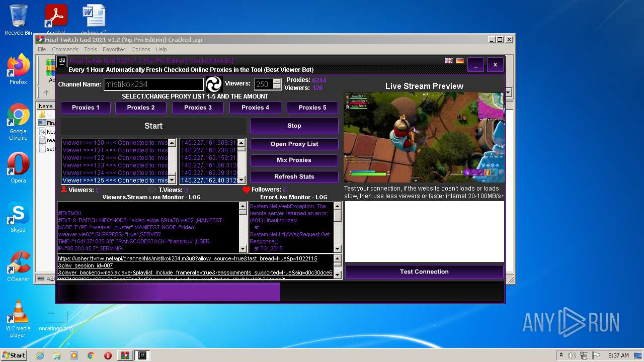
Task: Open the Help menu in WinRAR
Action: pyautogui.click(x=161, y=49)
